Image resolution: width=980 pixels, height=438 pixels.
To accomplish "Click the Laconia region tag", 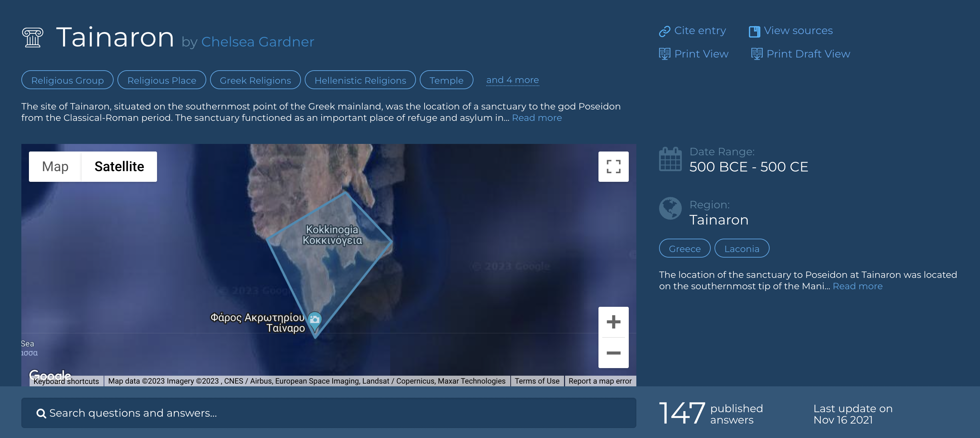I will (741, 249).
